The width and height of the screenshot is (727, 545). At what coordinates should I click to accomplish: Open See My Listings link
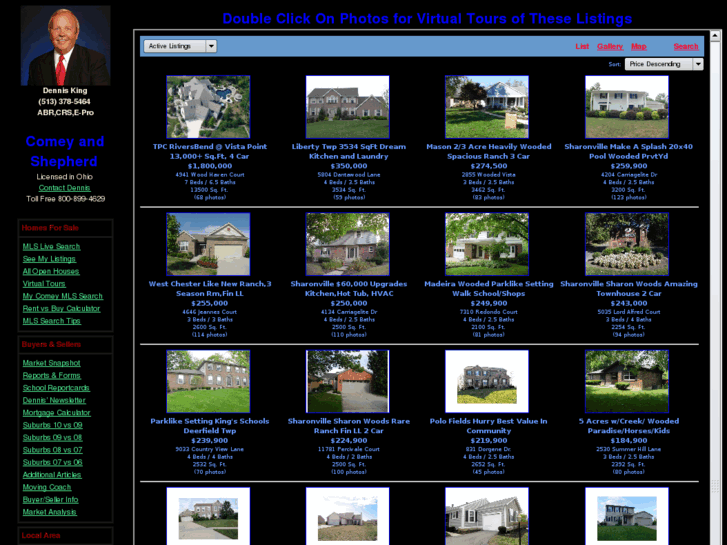tap(49, 259)
